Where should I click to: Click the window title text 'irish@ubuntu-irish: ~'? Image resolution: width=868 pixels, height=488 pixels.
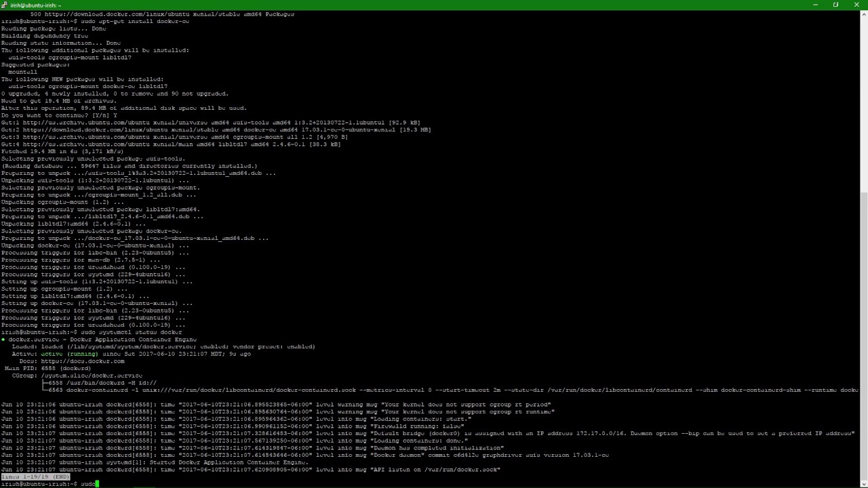(35, 5)
